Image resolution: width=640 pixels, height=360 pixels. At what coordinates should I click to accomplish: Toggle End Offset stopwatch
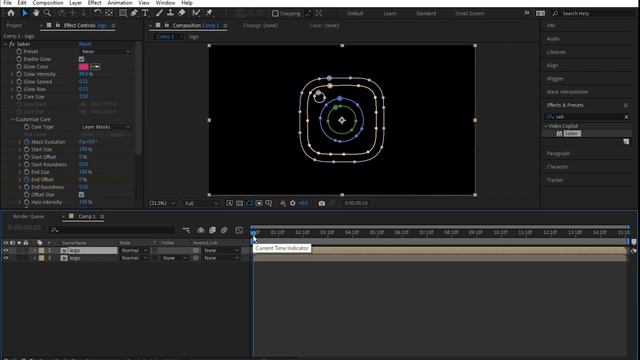[x=27, y=180]
